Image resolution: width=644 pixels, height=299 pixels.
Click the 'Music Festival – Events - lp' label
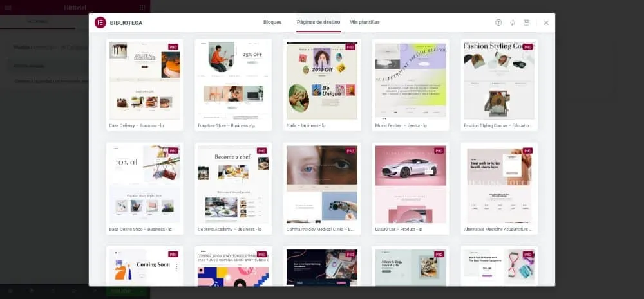[401, 125]
